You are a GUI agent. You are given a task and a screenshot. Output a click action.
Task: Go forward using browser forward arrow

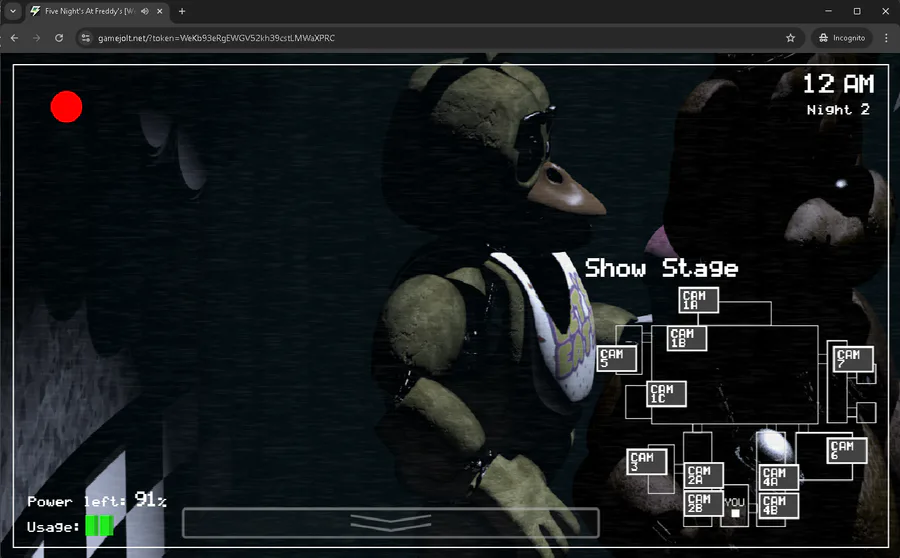click(x=37, y=38)
